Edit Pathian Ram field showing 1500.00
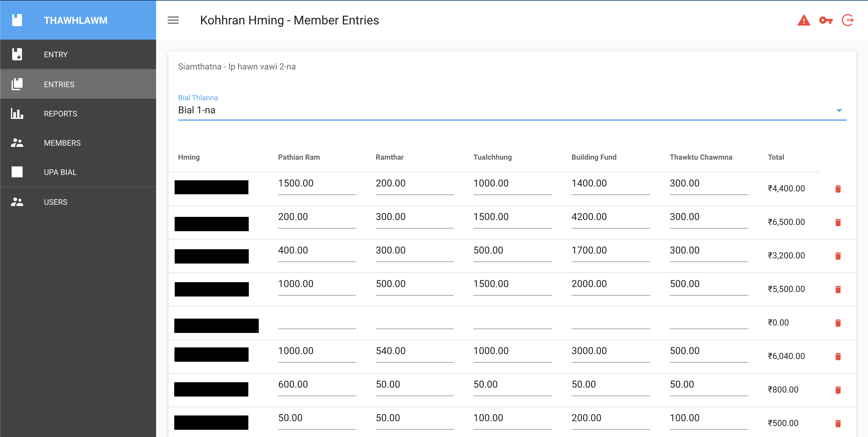 click(317, 183)
